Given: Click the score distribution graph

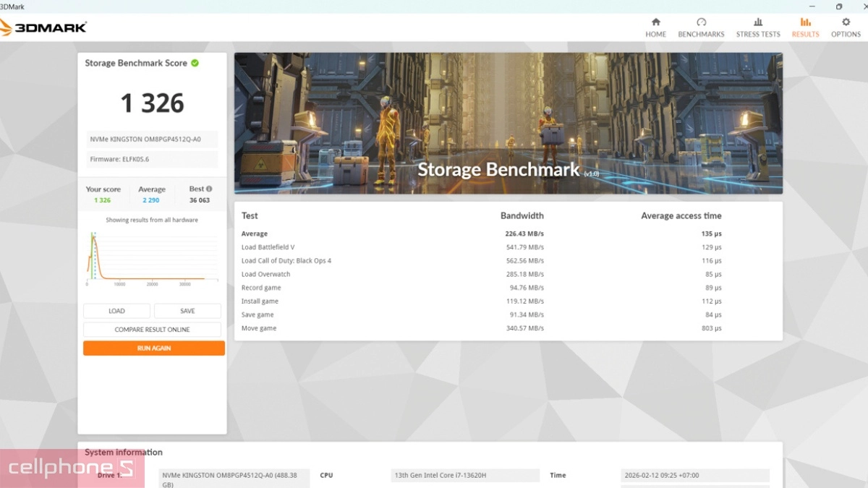Looking at the screenshot, I should [152, 257].
